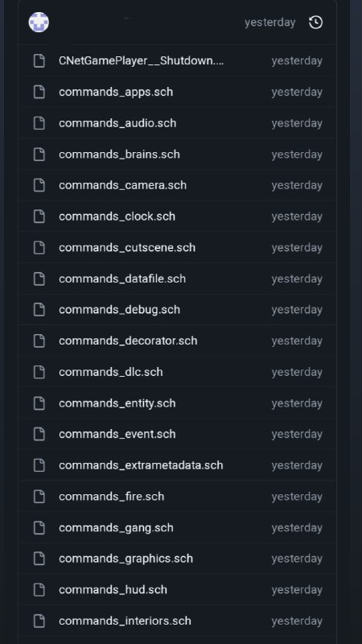The height and width of the screenshot is (644, 362).
Task: Open commands_extrametadata.sch file
Action: pyautogui.click(x=141, y=465)
